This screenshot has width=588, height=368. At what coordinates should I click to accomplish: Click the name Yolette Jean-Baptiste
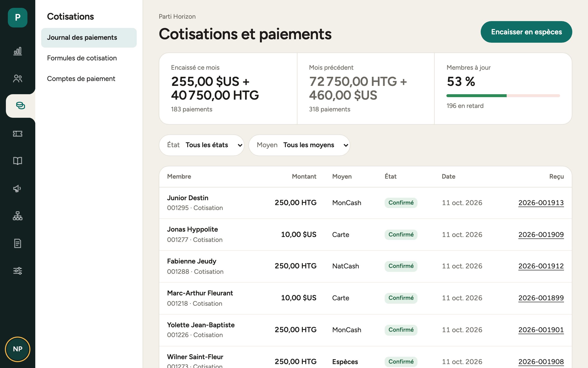click(201, 325)
